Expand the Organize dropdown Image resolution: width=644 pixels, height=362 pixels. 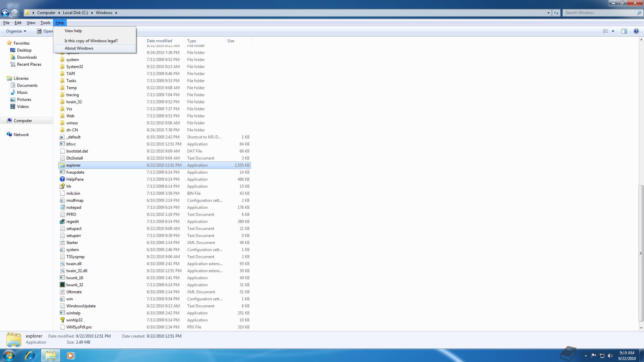(x=16, y=31)
